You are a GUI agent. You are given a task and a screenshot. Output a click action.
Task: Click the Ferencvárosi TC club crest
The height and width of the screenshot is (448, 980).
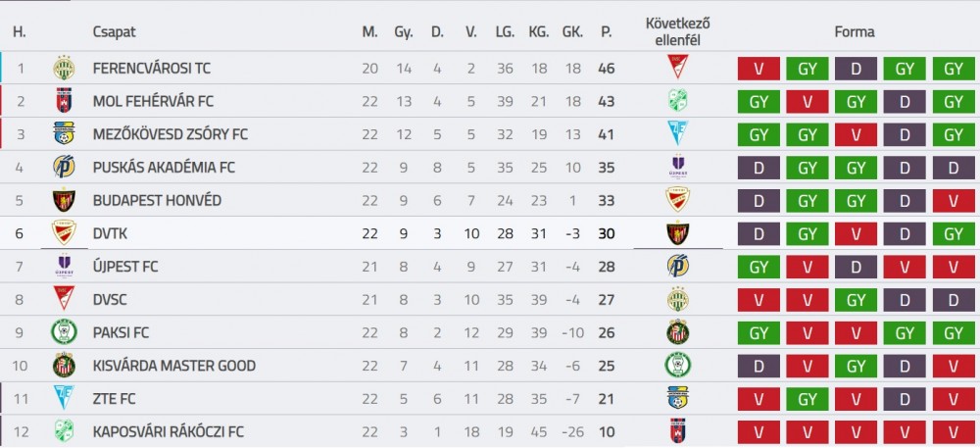tap(64, 68)
